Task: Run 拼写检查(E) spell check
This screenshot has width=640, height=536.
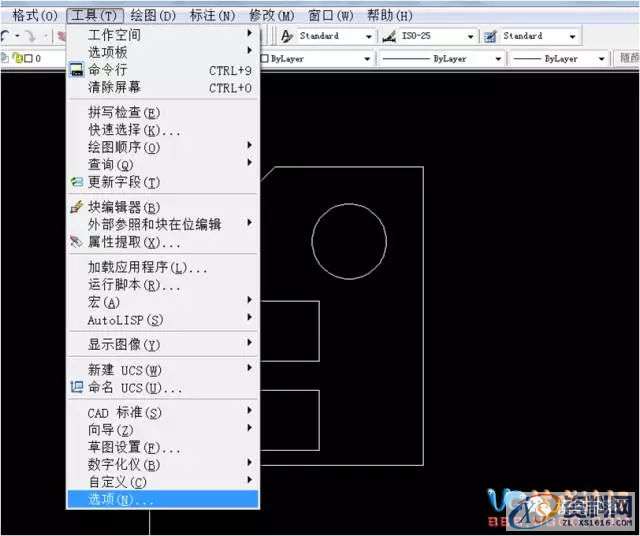Action: point(162,113)
